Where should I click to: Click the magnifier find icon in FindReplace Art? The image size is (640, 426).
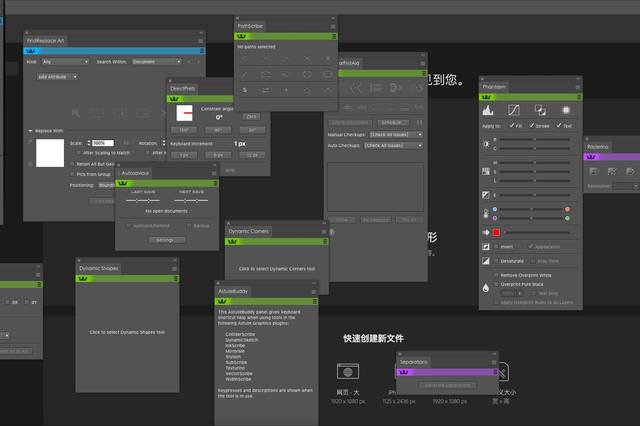[76, 113]
